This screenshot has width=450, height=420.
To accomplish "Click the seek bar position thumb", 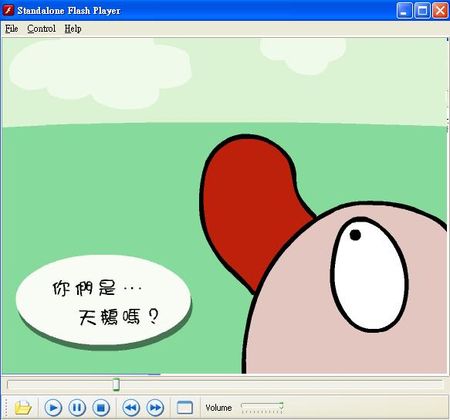I will point(116,384).
